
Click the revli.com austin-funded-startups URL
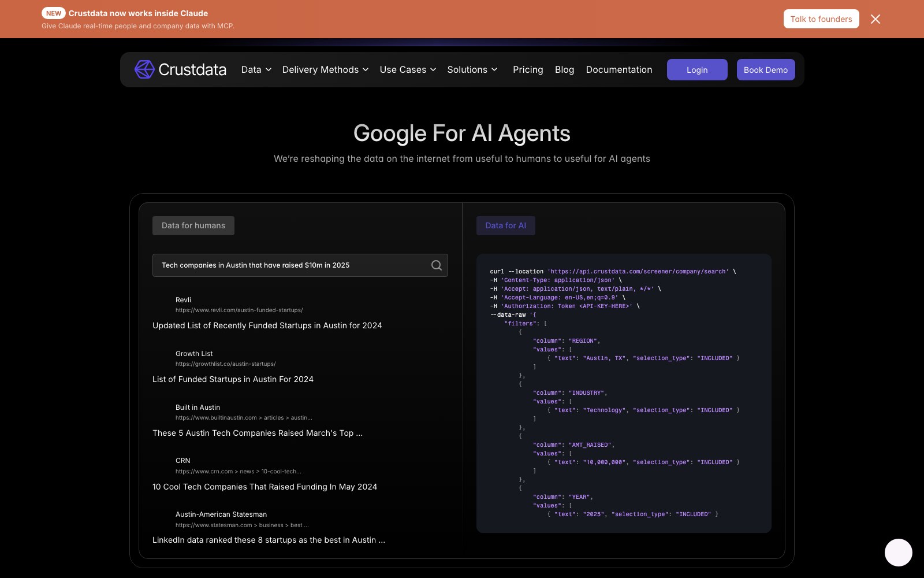point(239,310)
